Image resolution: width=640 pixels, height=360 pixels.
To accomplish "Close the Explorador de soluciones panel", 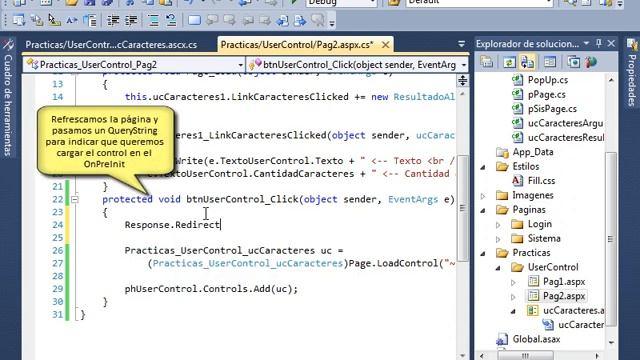I will [x=611, y=43].
